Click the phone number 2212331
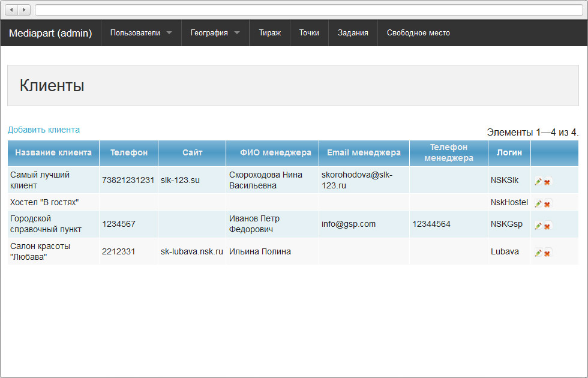 pyautogui.click(x=119, y=251)
